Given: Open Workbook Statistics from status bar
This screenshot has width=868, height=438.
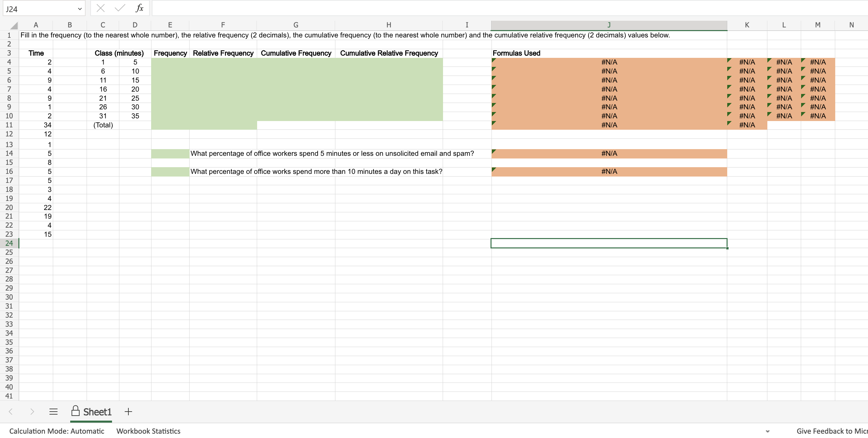Looking at the screenshot, I should pos(148,431).
